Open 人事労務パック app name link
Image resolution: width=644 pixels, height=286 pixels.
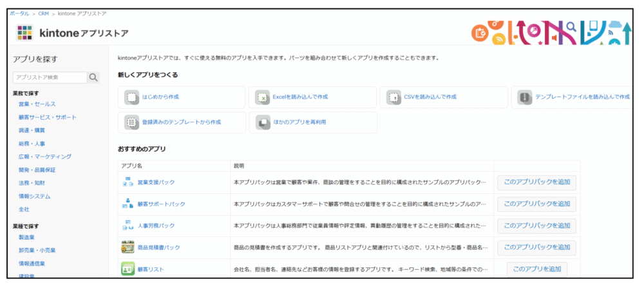pyautogui.click(x=156, y=225)
